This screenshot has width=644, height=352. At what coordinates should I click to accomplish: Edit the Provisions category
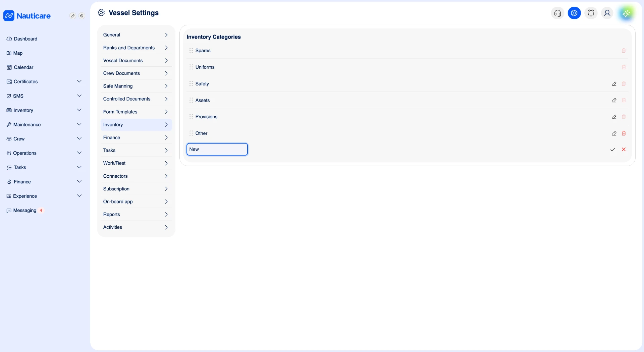point(614,117)
